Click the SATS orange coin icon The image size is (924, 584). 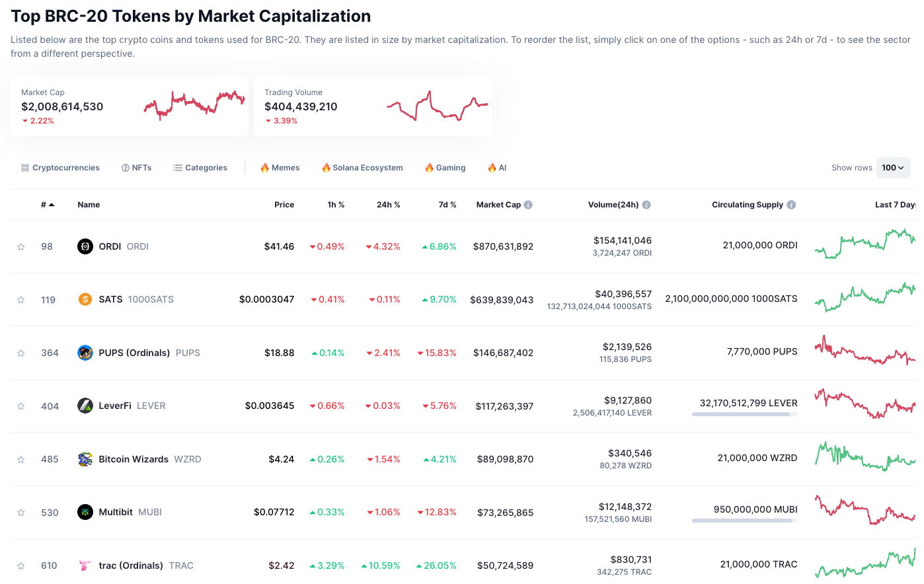85,299
